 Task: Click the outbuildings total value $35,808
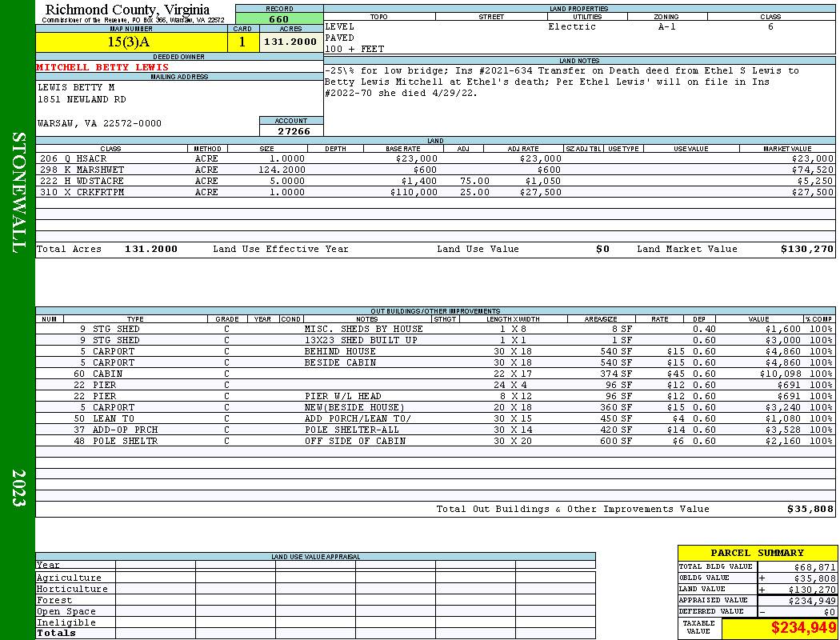(810, 509)
